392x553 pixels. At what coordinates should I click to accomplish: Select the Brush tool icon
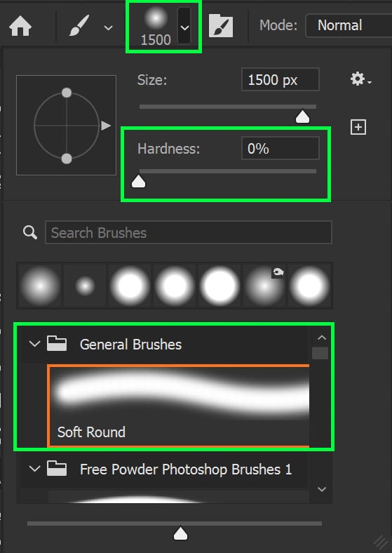coord(79,27)
